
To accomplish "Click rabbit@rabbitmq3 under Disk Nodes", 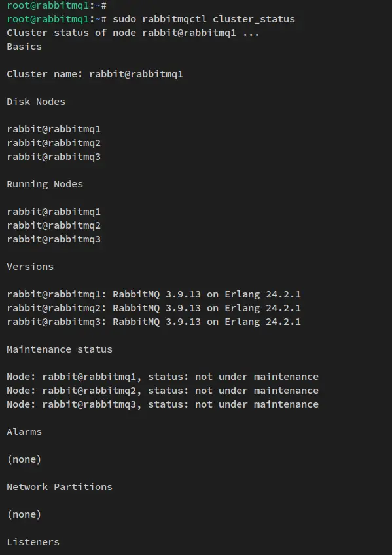I will [54, 157].
